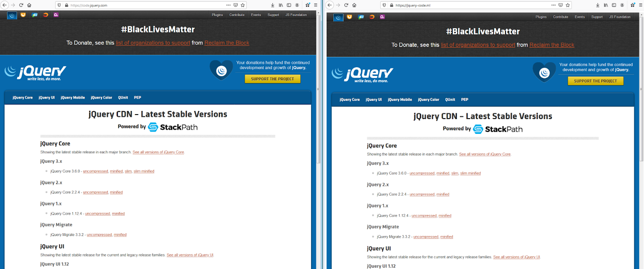Open home page in code.jquery.com window
The height and width of the screenshot is (269, 644).
coord(29,5)
